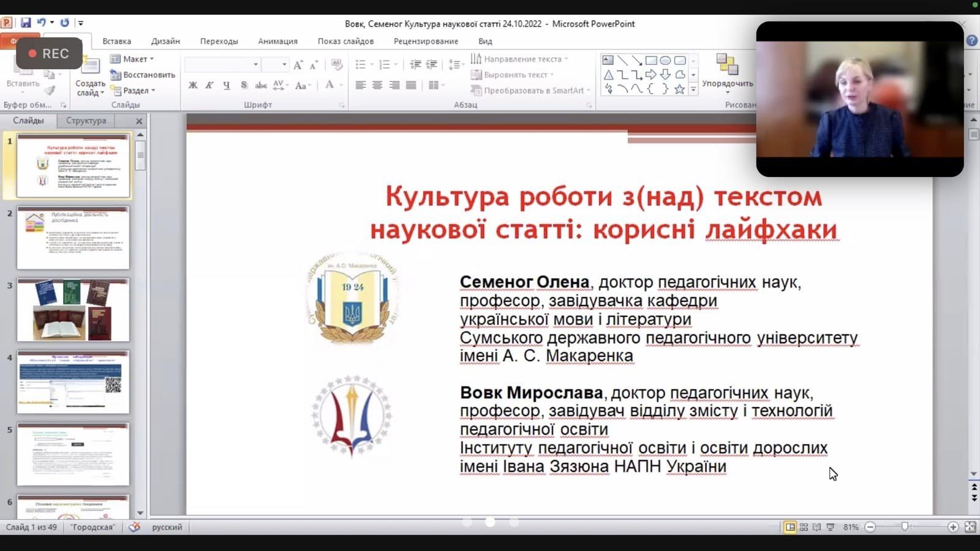This screenshot has width=980, height=551.
Task: Select slide 3 thumbnail with books
Action: 73,310
